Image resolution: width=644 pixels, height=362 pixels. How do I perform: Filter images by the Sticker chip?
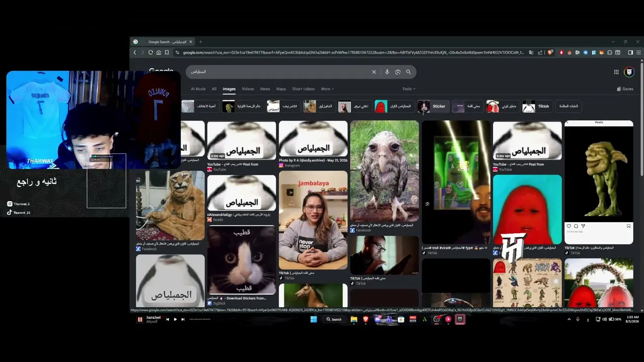point(433,106)
